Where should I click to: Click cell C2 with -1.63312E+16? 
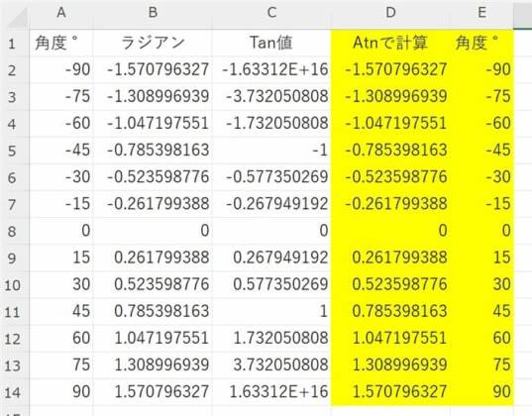[x=271, y=70]
